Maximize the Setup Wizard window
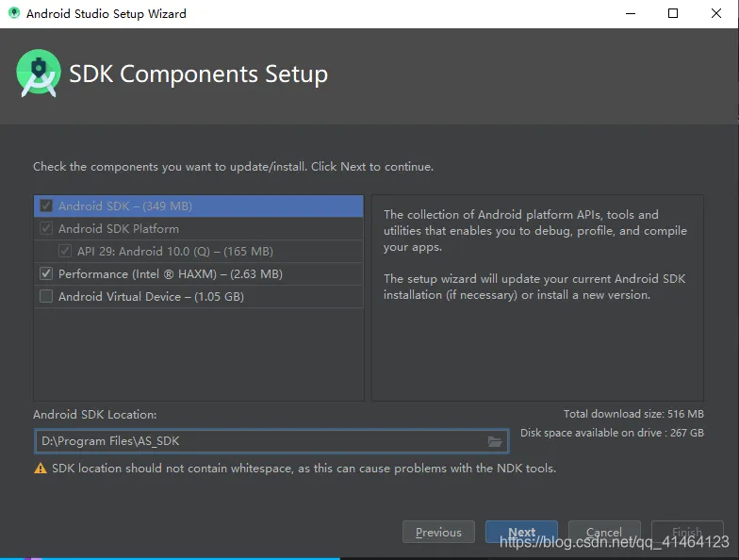Screen dimensions: 739x560 click(673, 14)
